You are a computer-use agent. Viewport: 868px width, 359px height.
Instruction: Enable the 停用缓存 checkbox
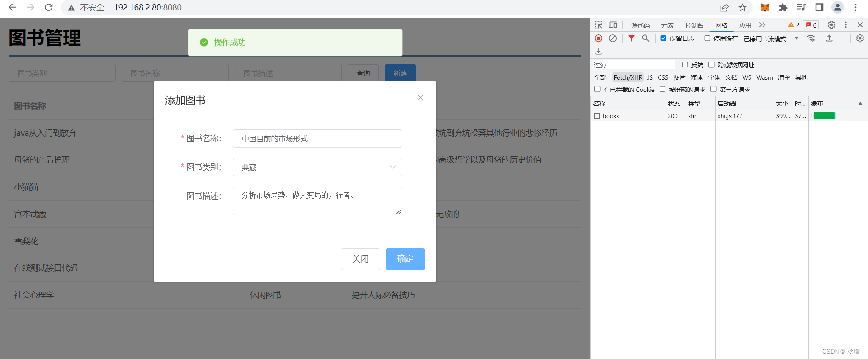click(x=708, y=38)
